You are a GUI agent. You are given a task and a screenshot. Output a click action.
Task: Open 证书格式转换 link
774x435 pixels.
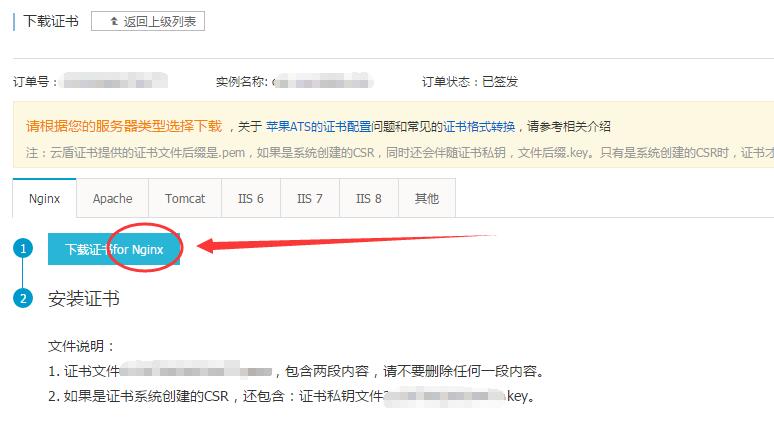point(479,126)
